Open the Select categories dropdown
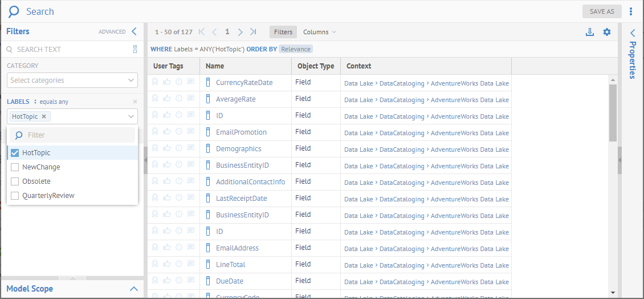Image resolution: width=644 pixels, height=299 pixels. coord(72,80)
